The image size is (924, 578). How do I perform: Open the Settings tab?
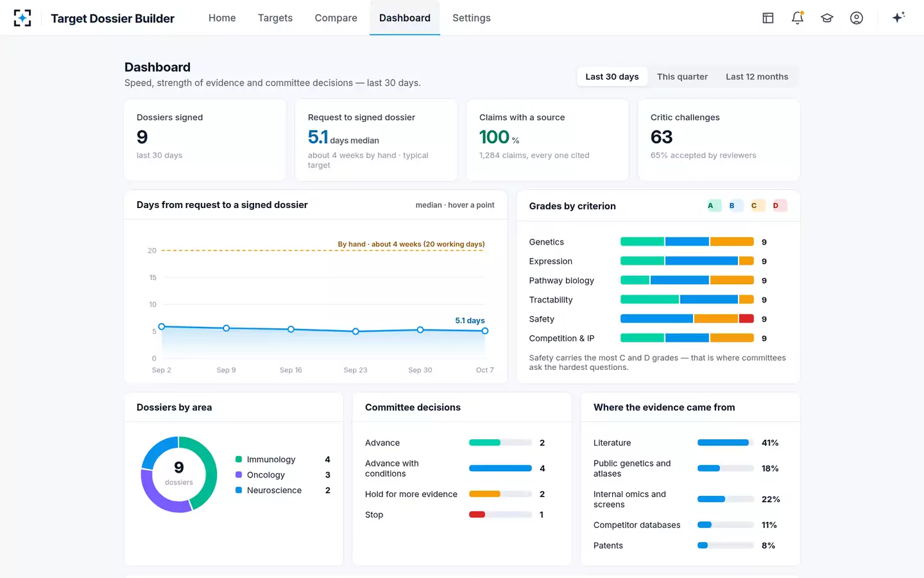472,18
